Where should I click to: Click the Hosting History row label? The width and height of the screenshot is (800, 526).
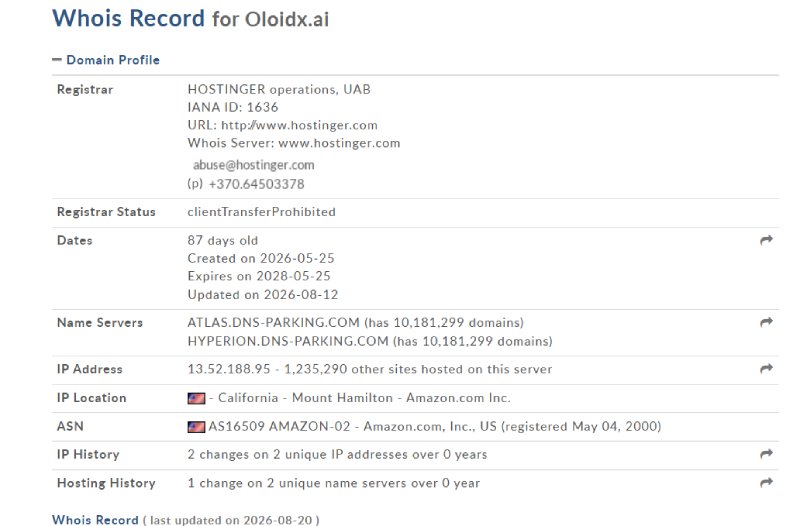point(106,483)
